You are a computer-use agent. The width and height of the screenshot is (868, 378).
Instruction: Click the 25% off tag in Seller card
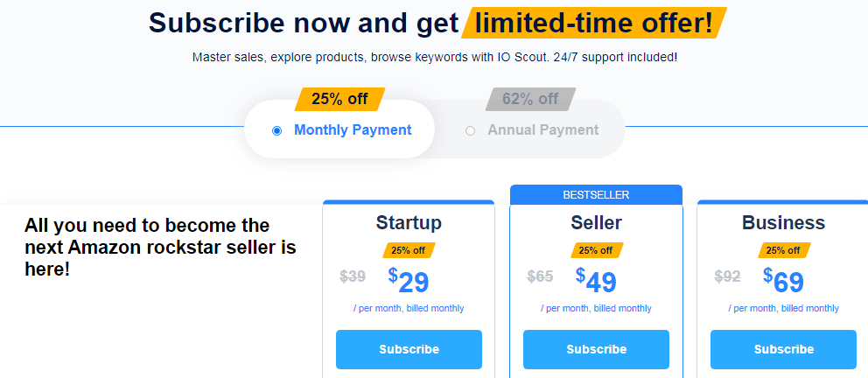(596, 250)
